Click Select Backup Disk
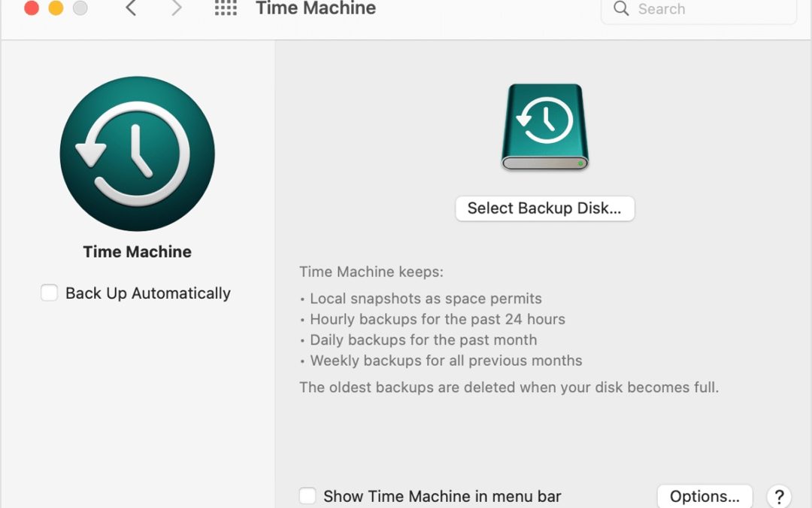The image size is (812, 508). [544, 208]
